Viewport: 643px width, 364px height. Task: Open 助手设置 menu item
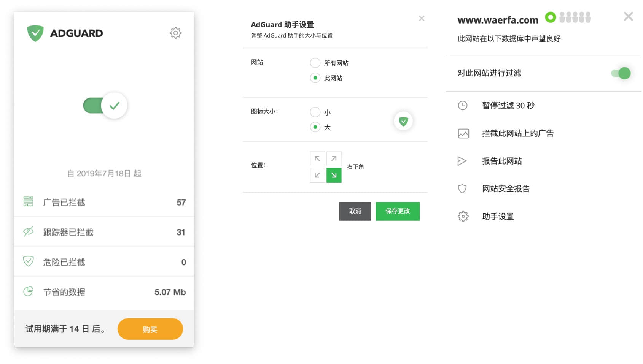coord(498,217)
